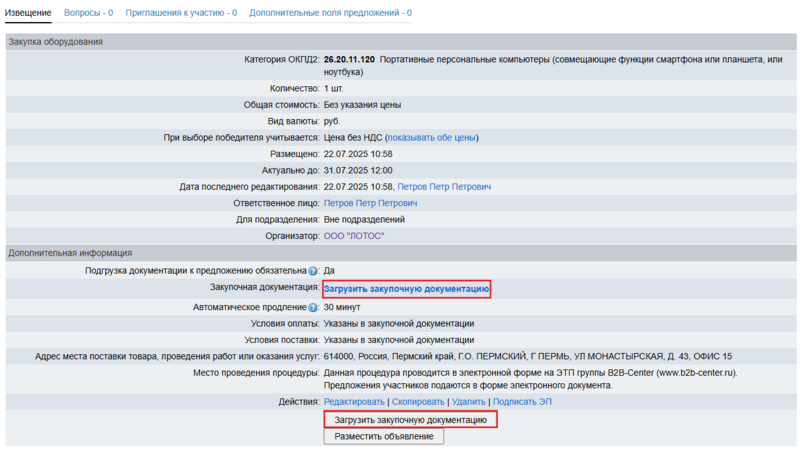Image resolution: width=800 pixels, height=452 pixels.
Task: Click the '30 минут' auto-extension value
Action: tap(342, 308)
